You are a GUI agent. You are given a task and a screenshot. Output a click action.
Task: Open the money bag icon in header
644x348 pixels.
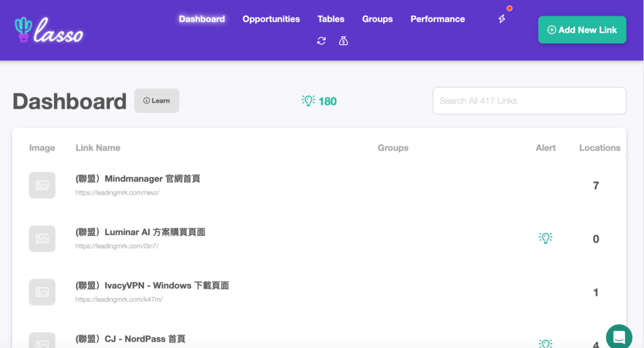[343, 41]
